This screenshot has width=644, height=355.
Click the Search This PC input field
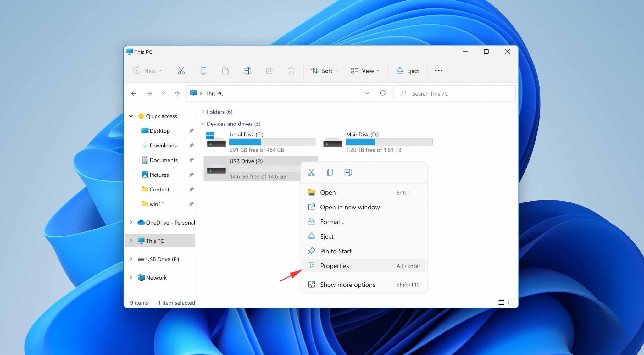(x=455, y=93)
